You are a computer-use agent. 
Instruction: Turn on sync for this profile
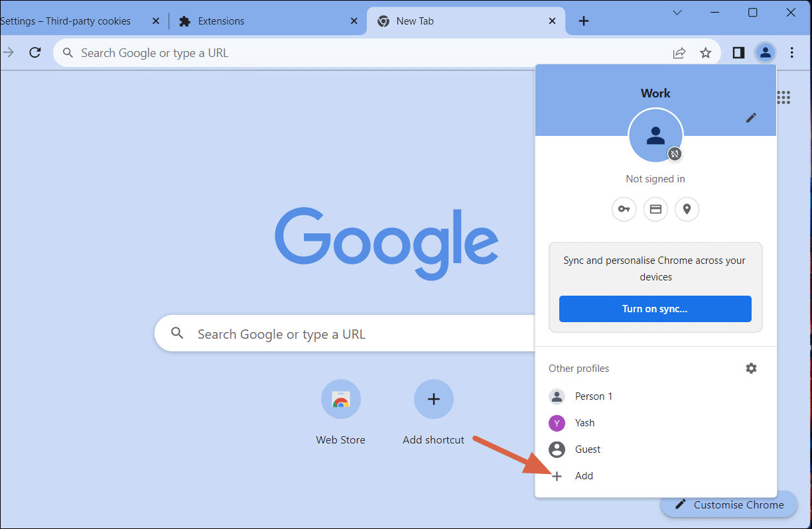coord(655,309)
